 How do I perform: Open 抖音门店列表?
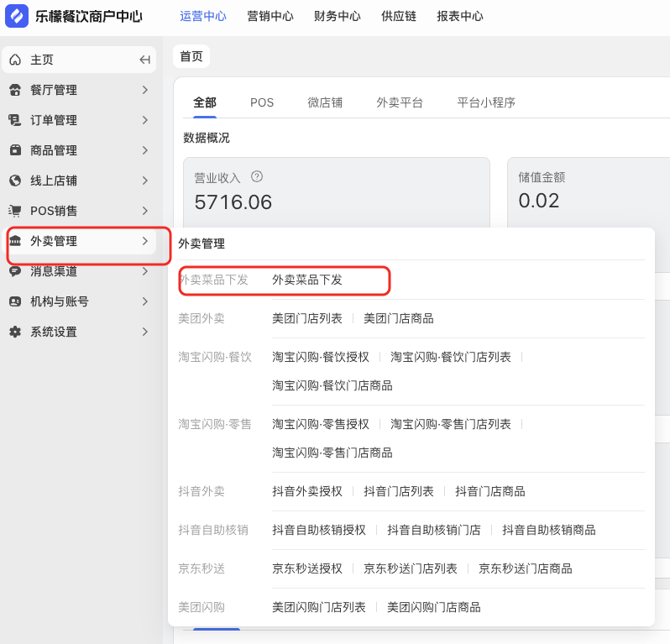point(399,491)
